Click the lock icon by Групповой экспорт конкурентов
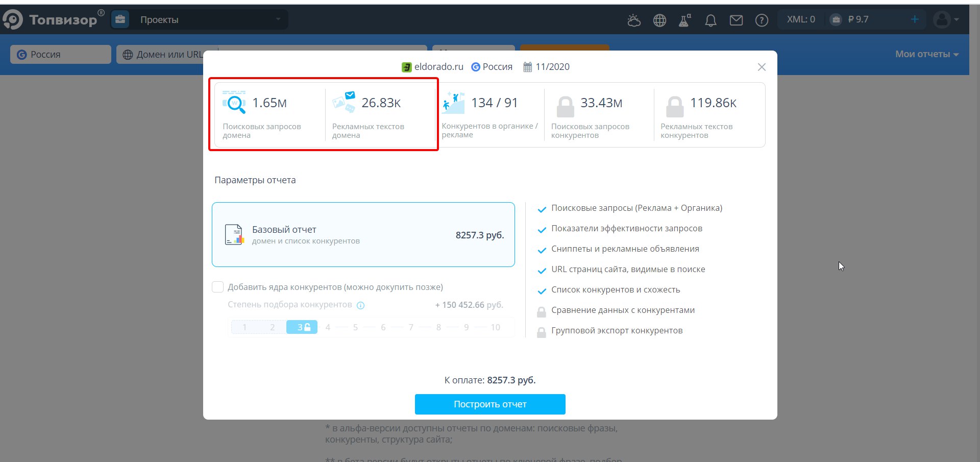The width and height of the screenshot is (980, 462). (542, 332)
